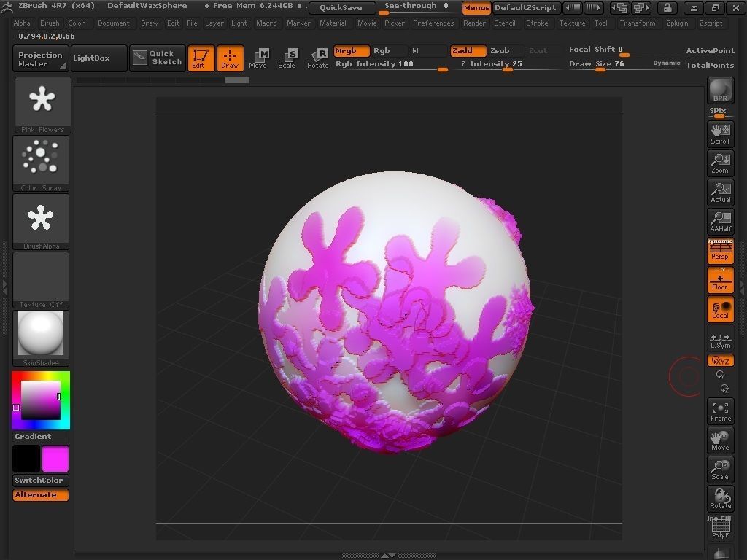Open the Transform menu
The height and width of the screenshot is (560, 747).
pos(638,23)
